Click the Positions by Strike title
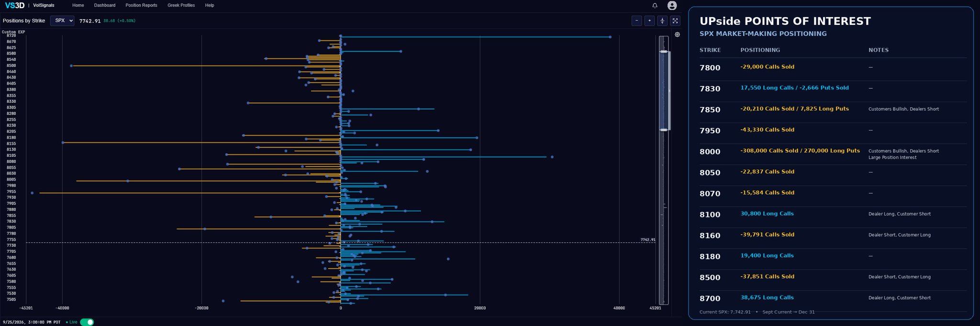The height and width of the screenshot is (326, 980). coord(24,21)
